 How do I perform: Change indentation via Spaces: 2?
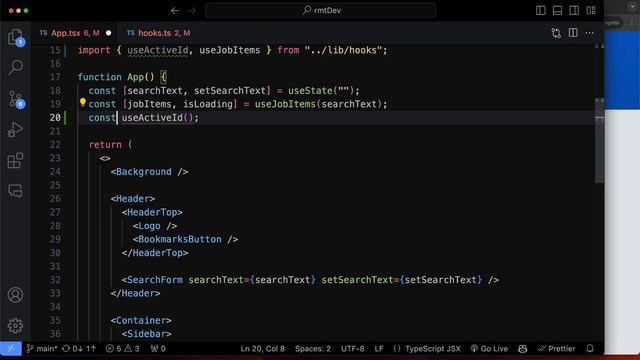(313, 349)
